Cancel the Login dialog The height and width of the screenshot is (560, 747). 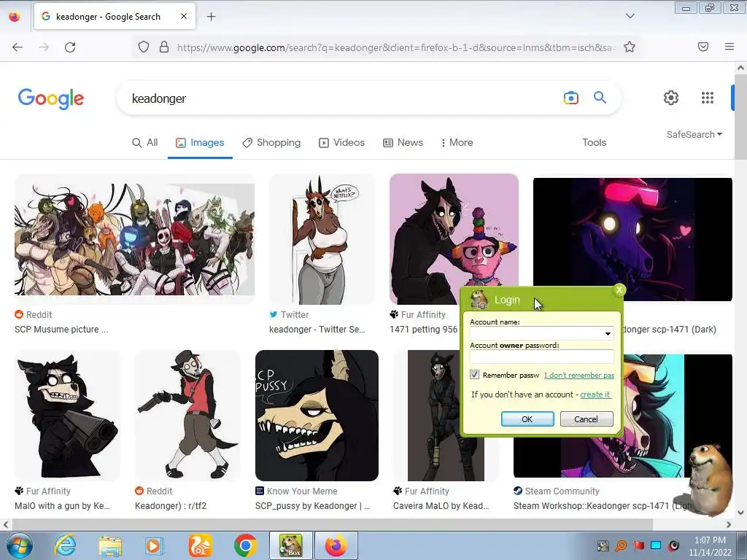[587, 419]
